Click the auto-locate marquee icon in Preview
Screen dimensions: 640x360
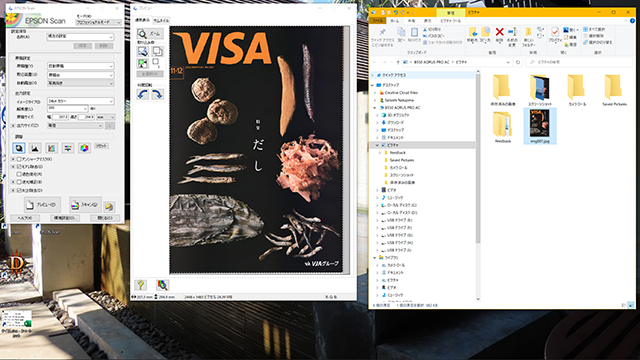(x=143, y=51)
